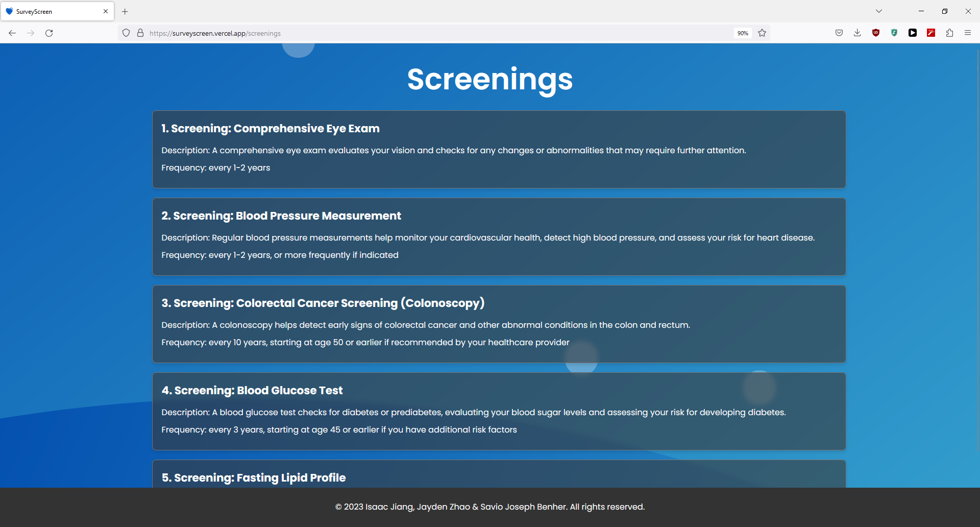Reload the current page
Screen dimensions: 980x527
click(49, 33)
